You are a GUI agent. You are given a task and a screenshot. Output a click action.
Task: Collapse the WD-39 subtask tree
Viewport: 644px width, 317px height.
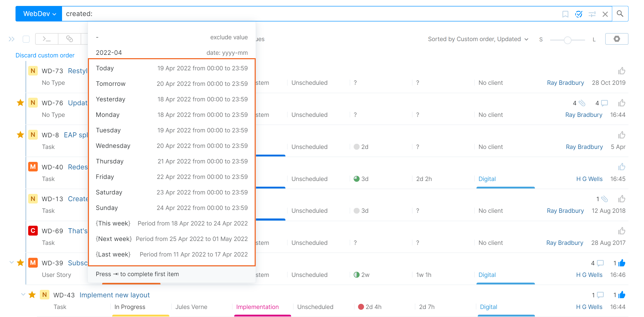[11, 262]
